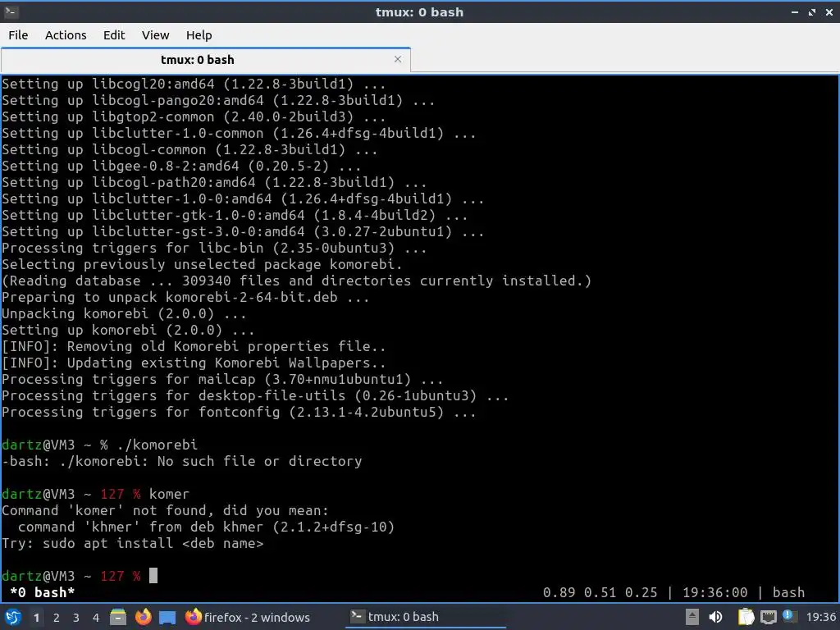Open the Edit menu

[x=113, y=35]
